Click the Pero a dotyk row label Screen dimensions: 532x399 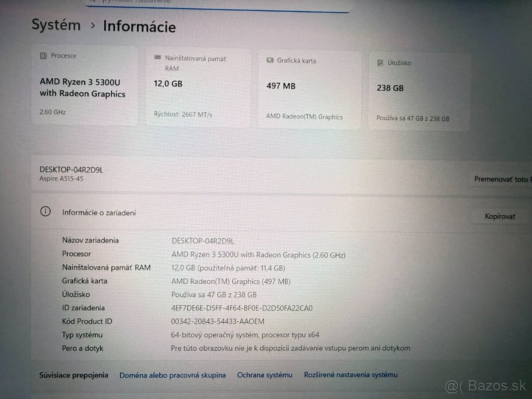[82, 348]
